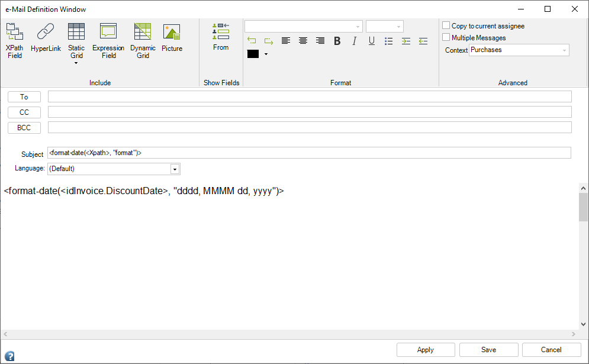Toggle italic formatting
Screen dimensions: 589x364
(x=354, y=41)
